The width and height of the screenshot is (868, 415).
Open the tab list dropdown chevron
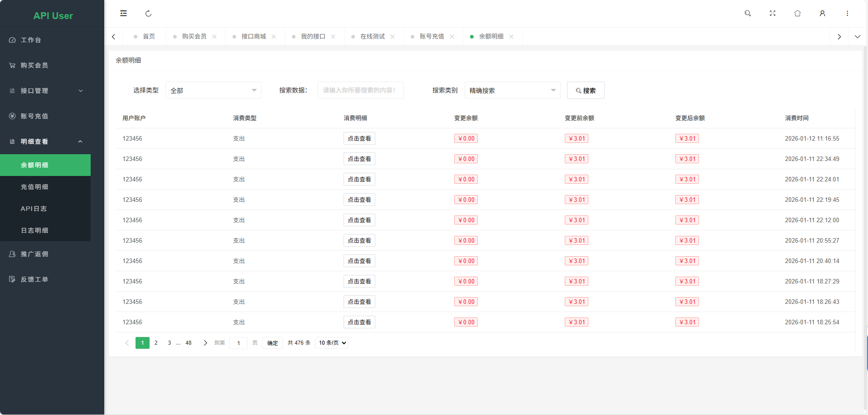(x=857, y=37)
